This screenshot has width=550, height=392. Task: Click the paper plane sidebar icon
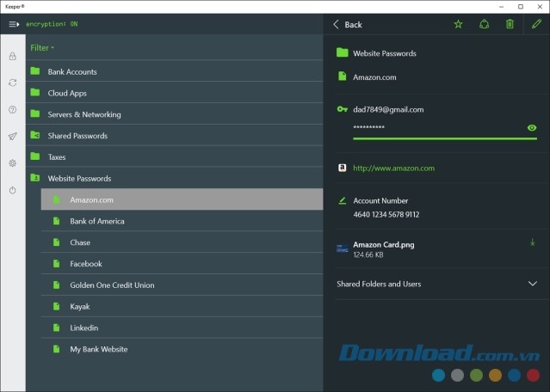pyautogui.click(x=12, y=136)
